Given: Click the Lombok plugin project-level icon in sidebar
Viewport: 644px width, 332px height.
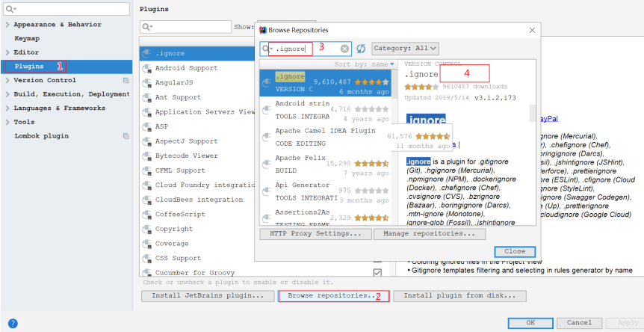Looking at the screenshot, I should (x=126, y=136).
